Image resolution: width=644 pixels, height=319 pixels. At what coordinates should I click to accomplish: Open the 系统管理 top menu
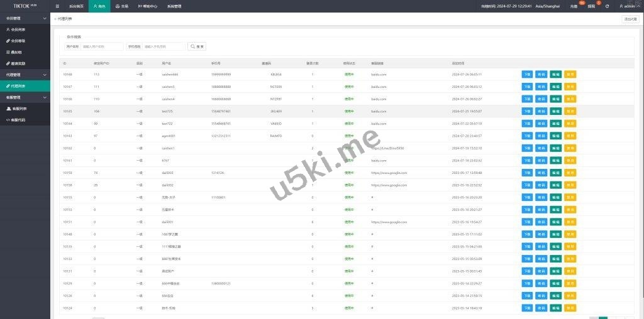click(174, 6)
